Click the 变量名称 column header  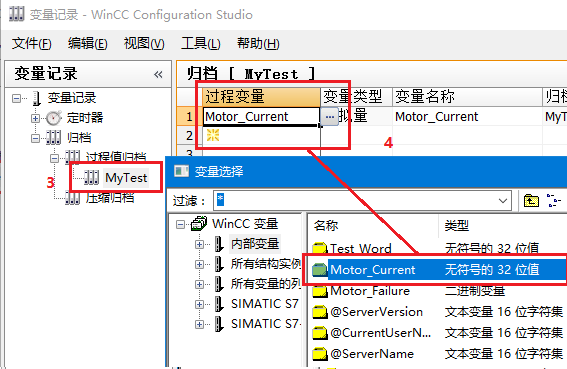[467, 97]
